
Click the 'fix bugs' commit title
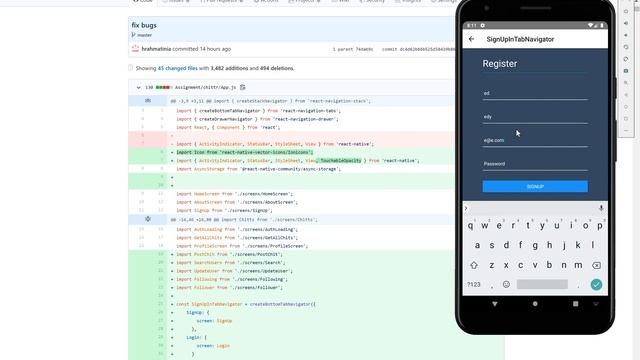click(144, 25)
